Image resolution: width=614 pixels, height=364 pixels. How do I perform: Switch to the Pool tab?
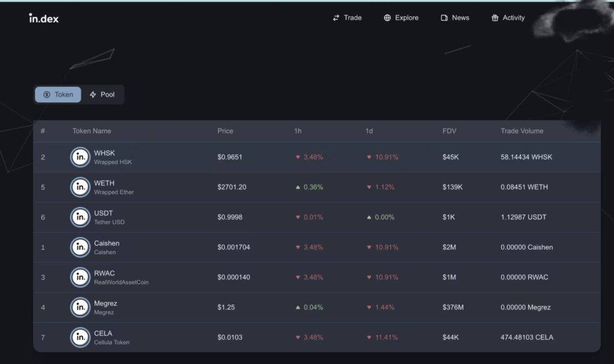tap(102, 95)
